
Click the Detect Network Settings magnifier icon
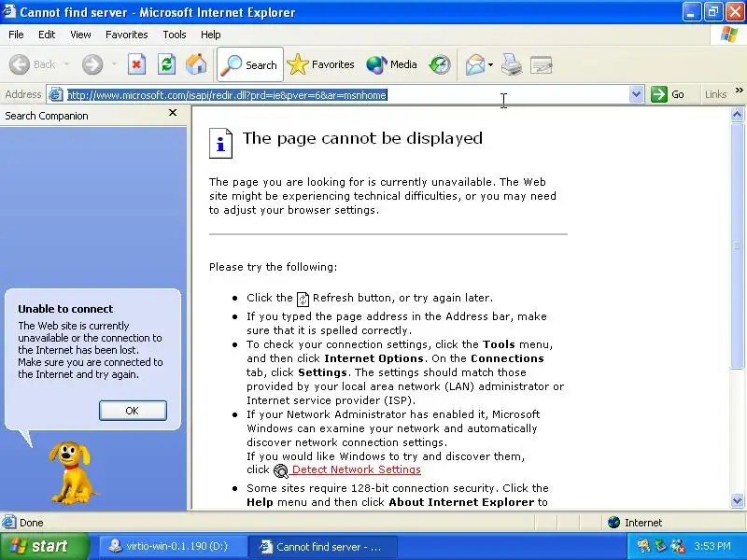pyautogui.click(x=281, y=471)
